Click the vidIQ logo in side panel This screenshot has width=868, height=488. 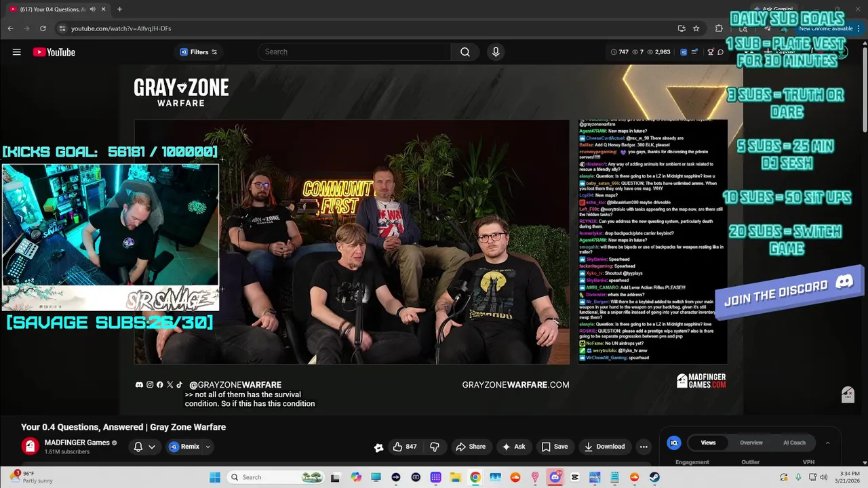click(674, 443)
